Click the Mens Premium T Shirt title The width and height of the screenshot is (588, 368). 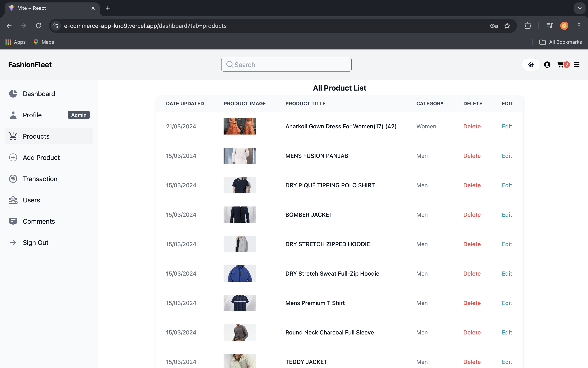click(x=315, y=303)
